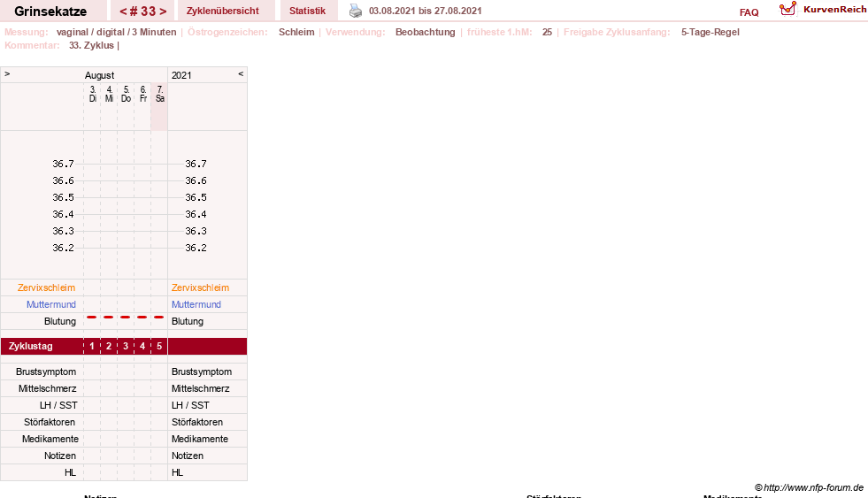Open the Statistik tab

(x=307, y=11)
